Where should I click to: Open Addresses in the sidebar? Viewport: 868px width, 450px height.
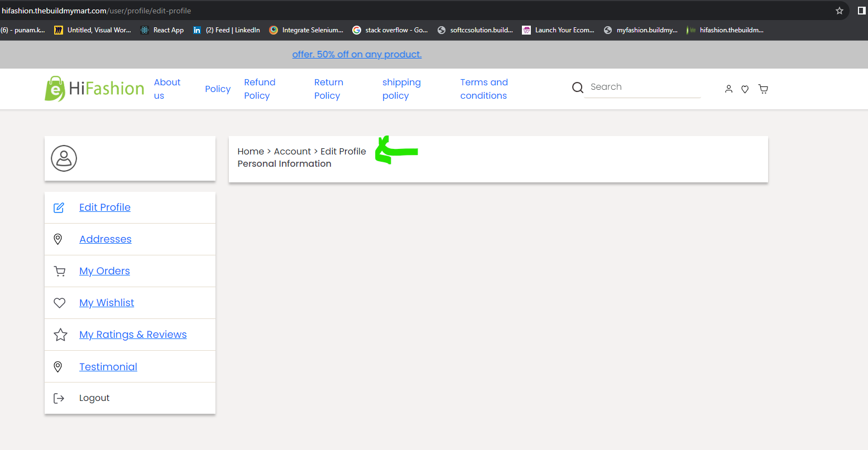tap(105, 239)
